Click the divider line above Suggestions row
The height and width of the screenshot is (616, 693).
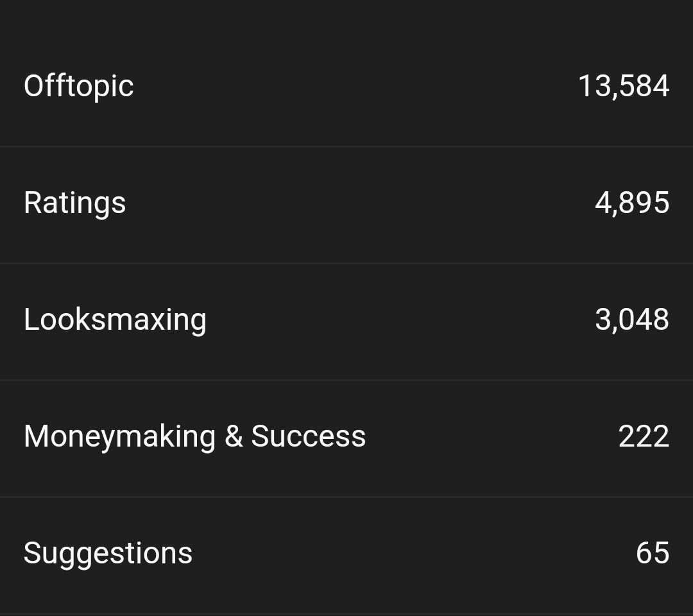point(346,497)
